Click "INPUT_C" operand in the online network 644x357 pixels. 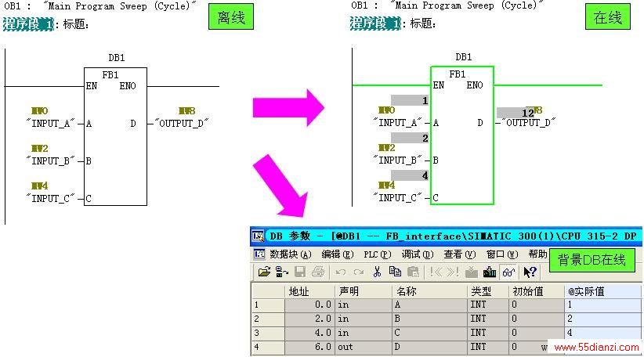point(397,197)
